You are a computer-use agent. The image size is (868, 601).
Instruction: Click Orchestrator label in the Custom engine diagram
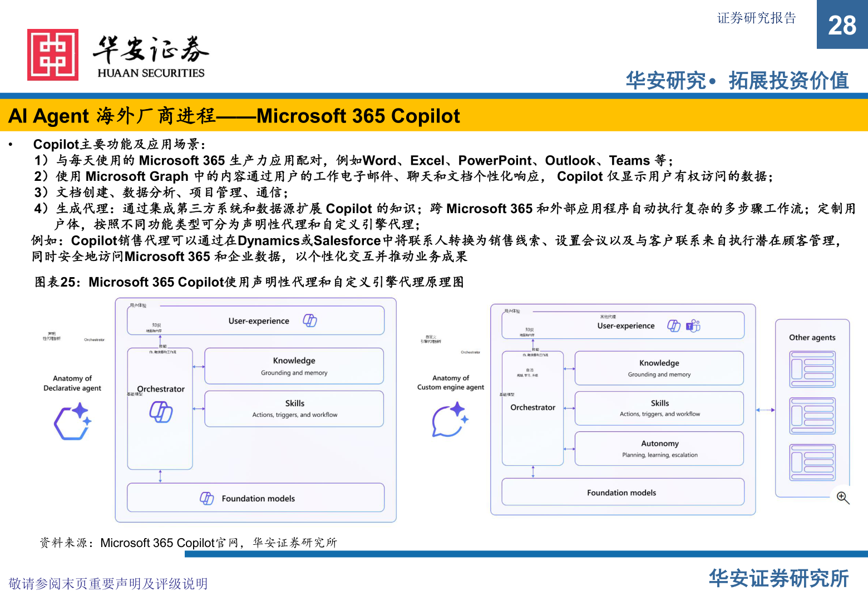[533, 407]
